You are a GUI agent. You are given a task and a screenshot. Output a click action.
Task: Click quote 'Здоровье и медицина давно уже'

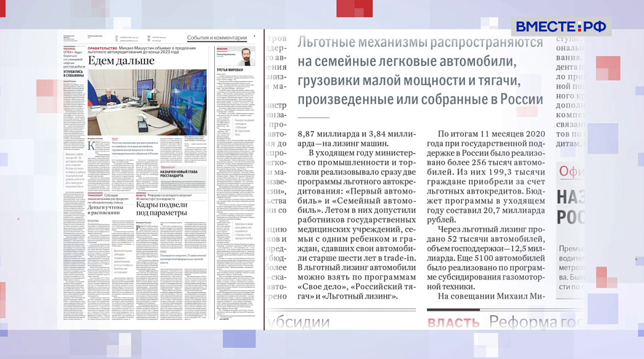pos(244,231)
